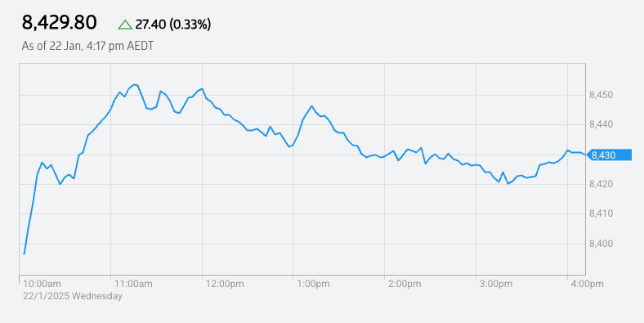
Task: Select the 8,429.80 index value
Action: pos(59,23)
